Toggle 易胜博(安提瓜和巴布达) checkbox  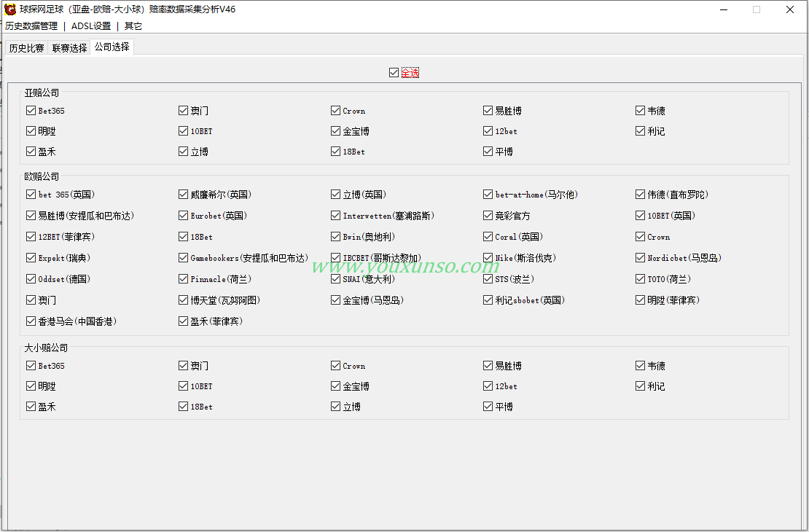click(x=31, y=216)
